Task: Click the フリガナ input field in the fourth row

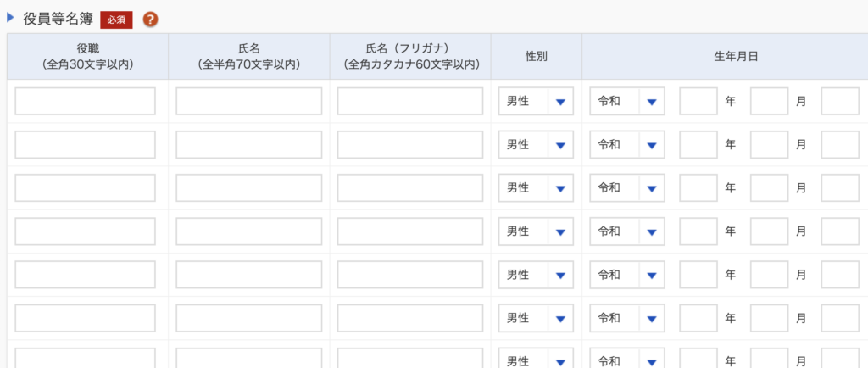Action: [410, 231]
